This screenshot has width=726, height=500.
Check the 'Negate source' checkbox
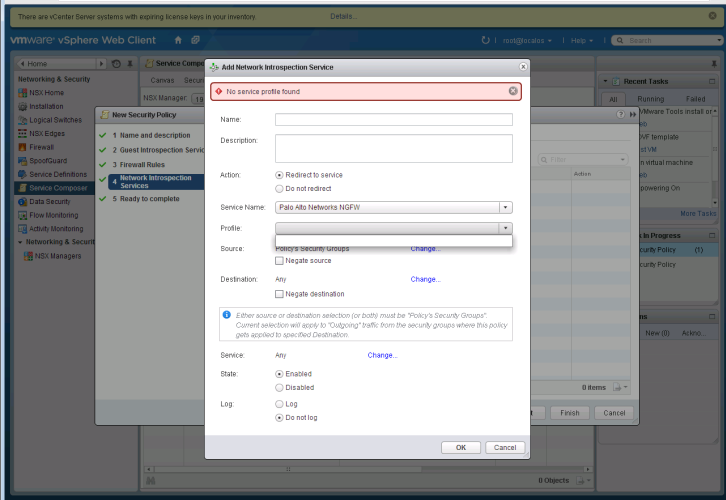point(279,261)
